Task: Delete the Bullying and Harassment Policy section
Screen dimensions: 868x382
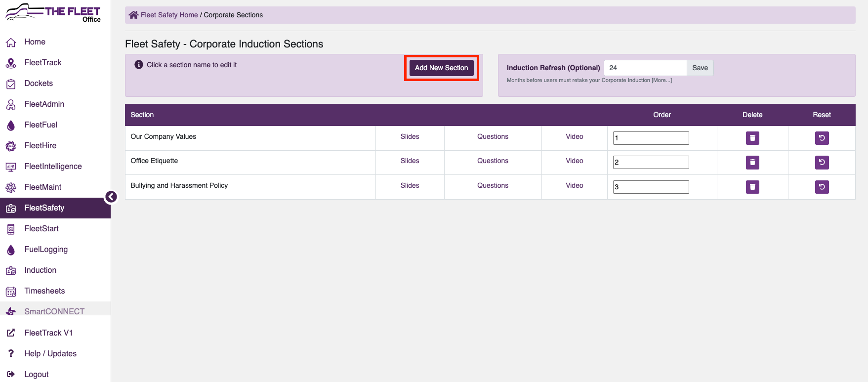Action: click(752, 187)
